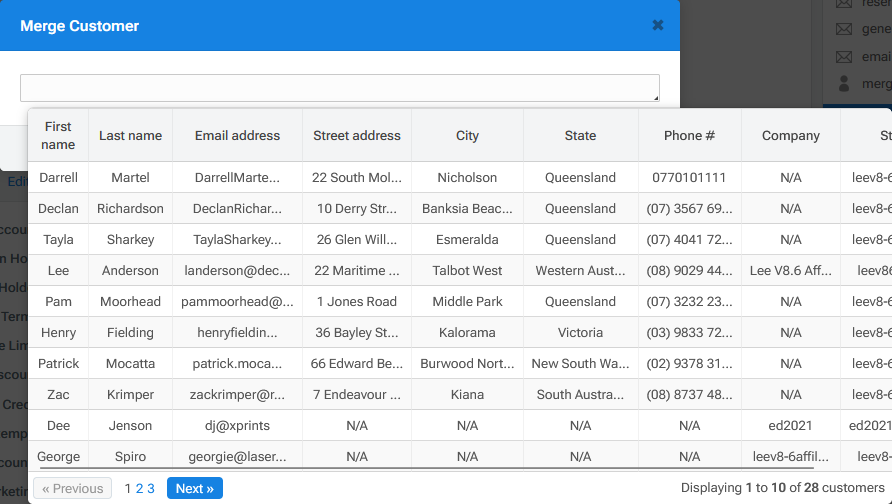Screen dimensions: 892x504
Task: Click the Richardson last name cell
Action: pos(130,208)
